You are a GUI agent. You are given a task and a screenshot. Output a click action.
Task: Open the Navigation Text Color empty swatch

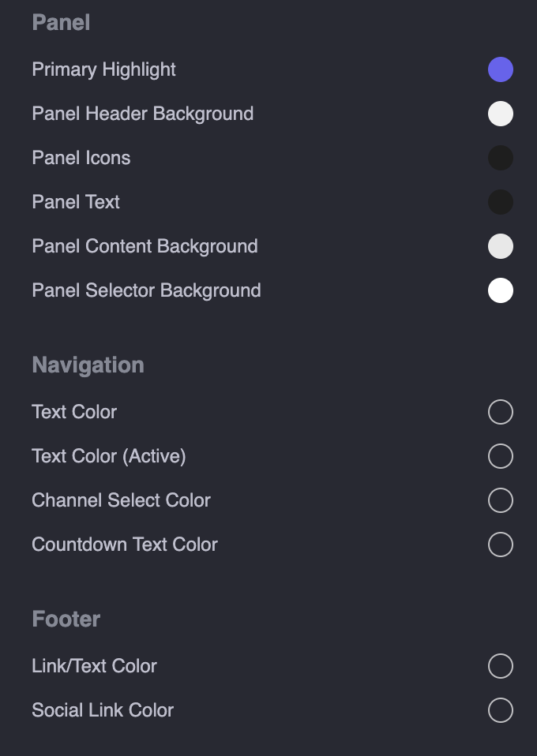pyautogui.click(x=501, y=412)
